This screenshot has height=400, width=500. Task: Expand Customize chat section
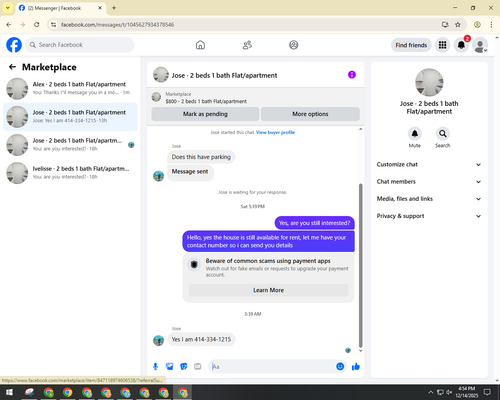tap(429, 164)
